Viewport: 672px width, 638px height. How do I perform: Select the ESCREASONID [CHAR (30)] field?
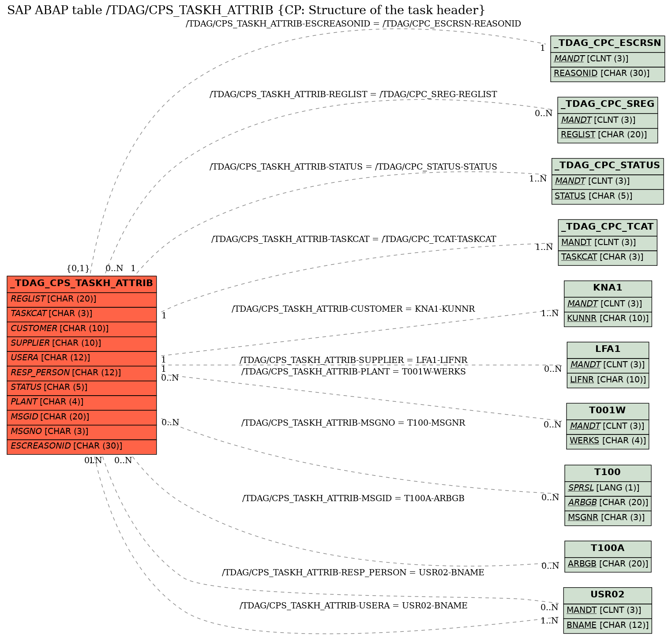click(82, 446)
